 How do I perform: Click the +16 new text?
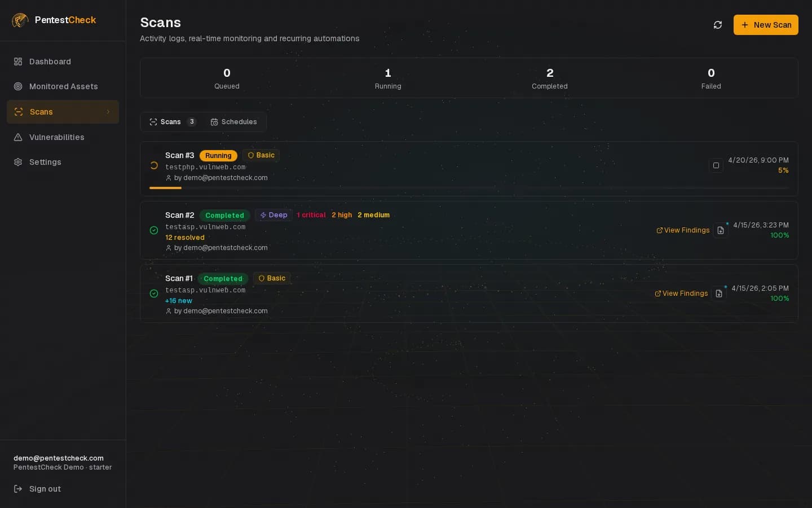[x=179, y=301]
